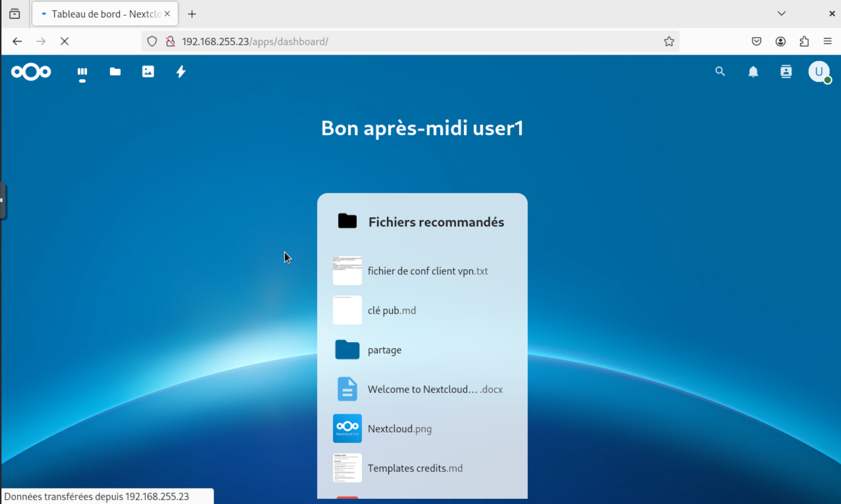Click the address bar URL field

[410, 41]
